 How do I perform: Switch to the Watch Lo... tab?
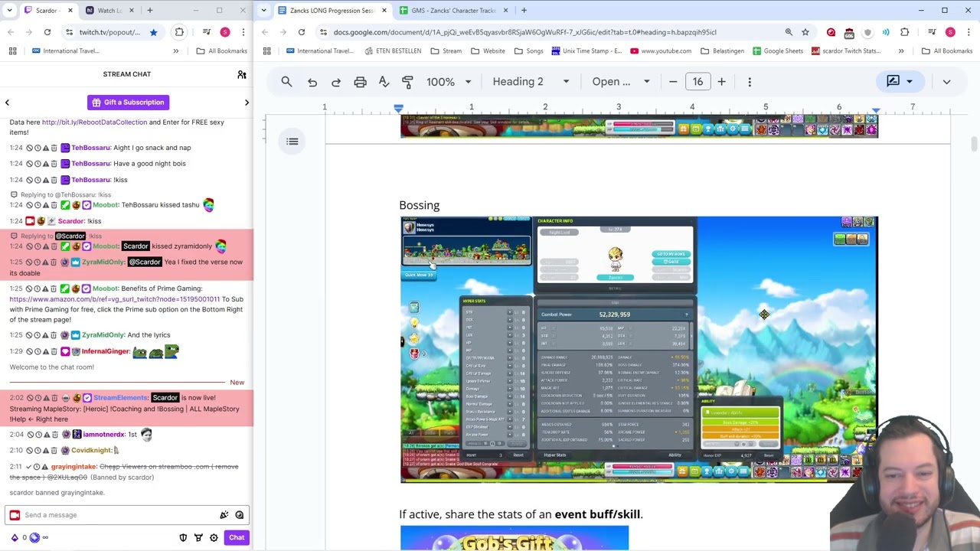[x=109, y=11]
